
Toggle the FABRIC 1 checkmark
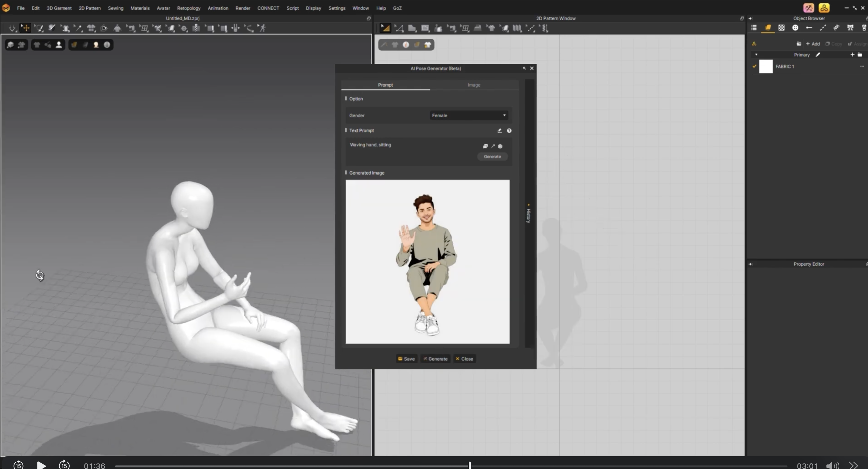[x=755, y=66]
